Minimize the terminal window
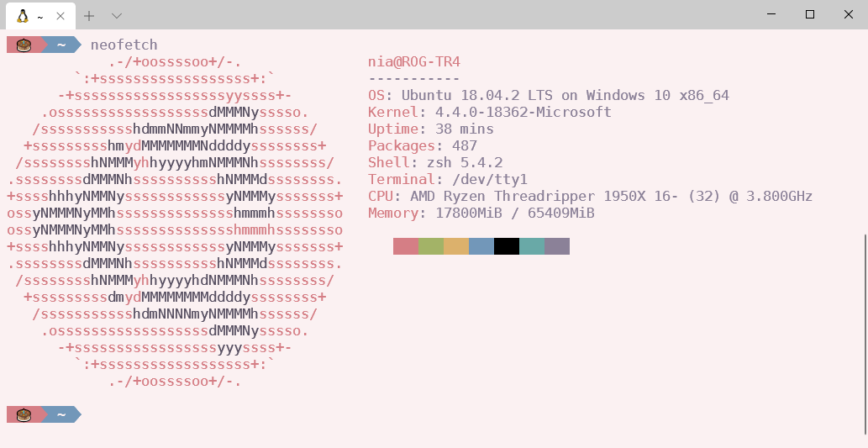868x448 pixels. [x=771, y=14]
